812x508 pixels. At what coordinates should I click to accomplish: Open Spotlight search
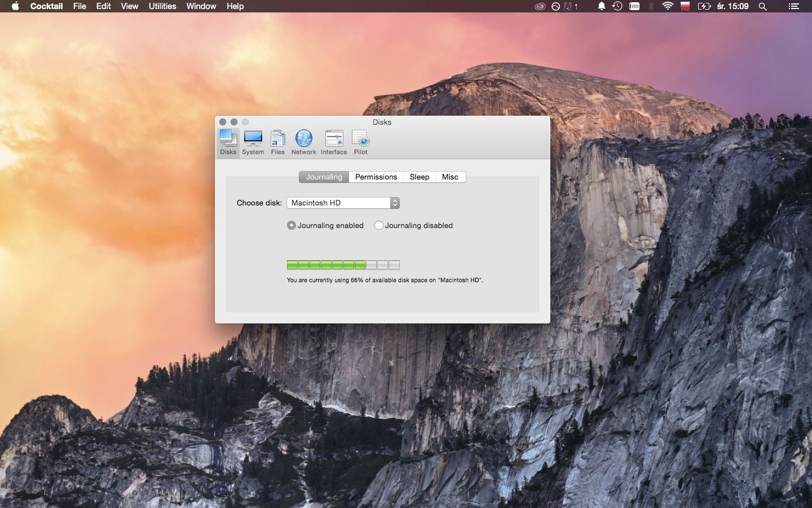point(762,6)
